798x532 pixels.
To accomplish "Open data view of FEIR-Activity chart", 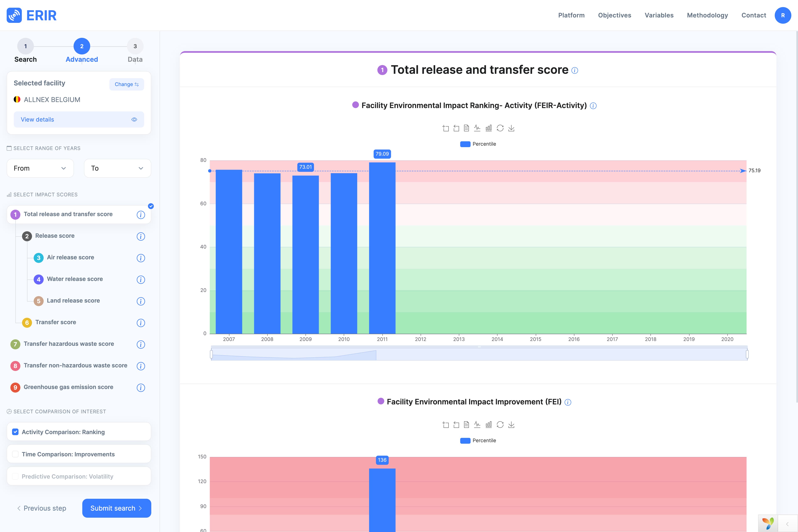I will tap(467, 128).
